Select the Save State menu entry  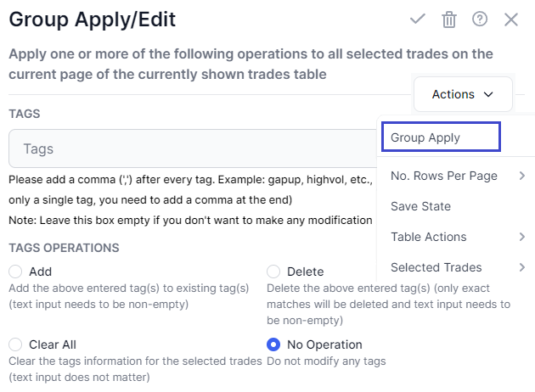point(420,206)
